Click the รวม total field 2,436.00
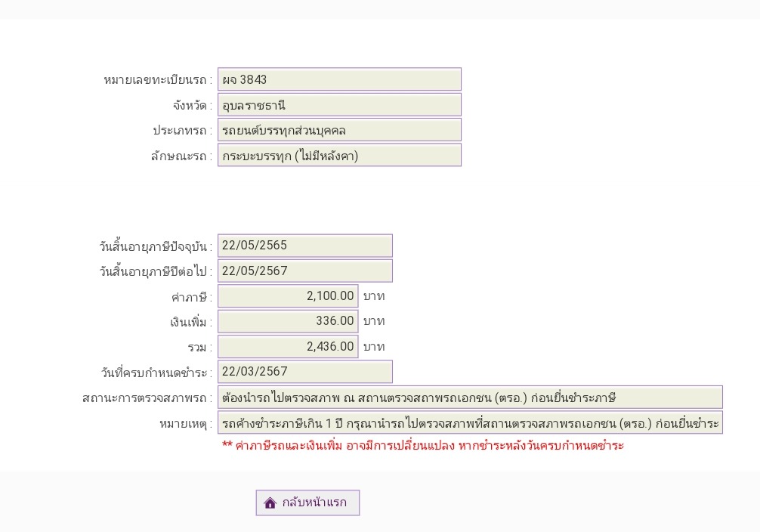Viewport: 760px width, 532px height. 288,346
